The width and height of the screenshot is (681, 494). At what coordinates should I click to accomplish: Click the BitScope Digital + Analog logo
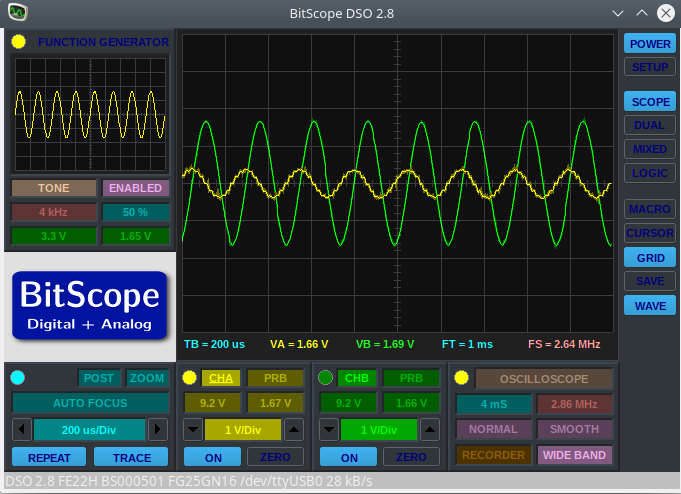point(90,304)
